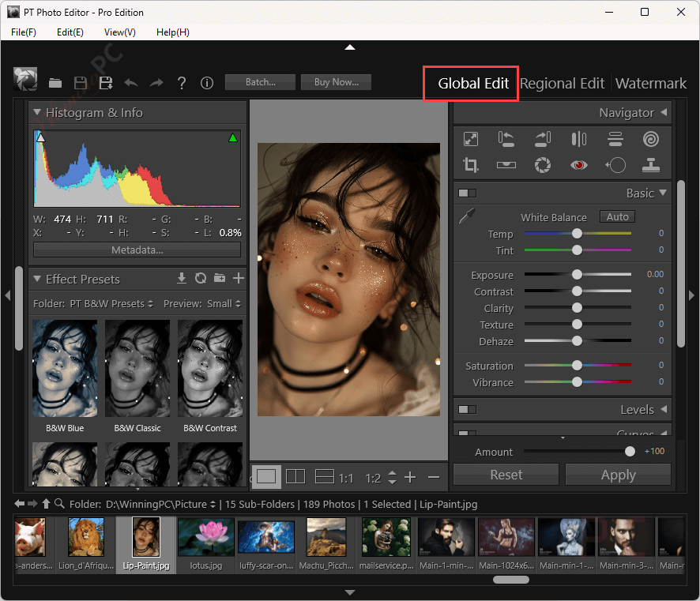This screenshot has height=601, width=700.
Task: Click the search magnifier in folder bar
Action: click(x=59, y=504)
